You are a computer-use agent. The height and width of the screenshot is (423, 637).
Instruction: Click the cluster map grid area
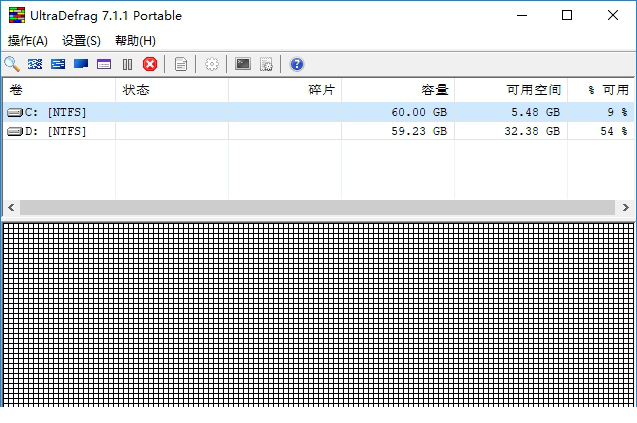tap(318, 315)
